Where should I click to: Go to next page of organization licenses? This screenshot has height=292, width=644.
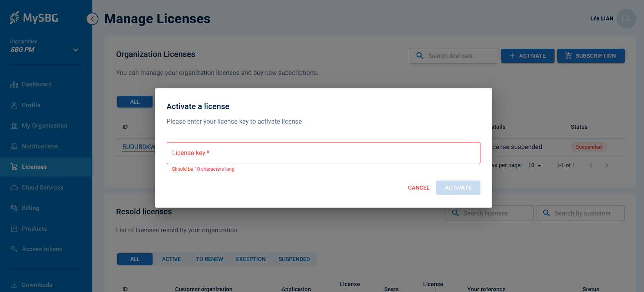pos(607,166)
